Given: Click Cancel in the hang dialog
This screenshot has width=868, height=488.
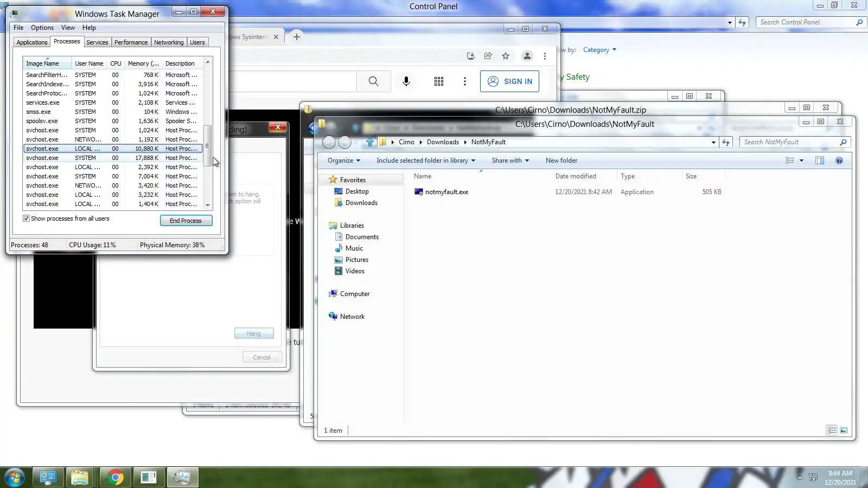Looking at the screenshot, I should [x=261, y=357].
